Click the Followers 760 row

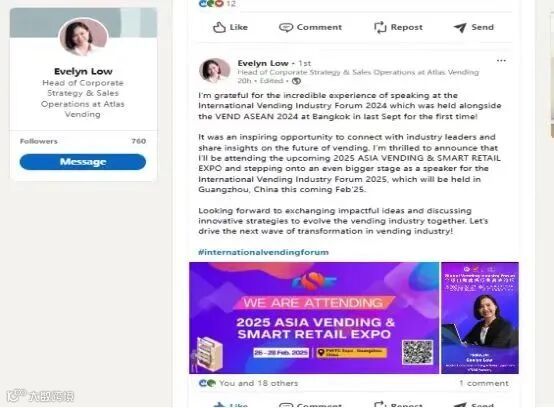pyautogui.click(x=83, y=141)
